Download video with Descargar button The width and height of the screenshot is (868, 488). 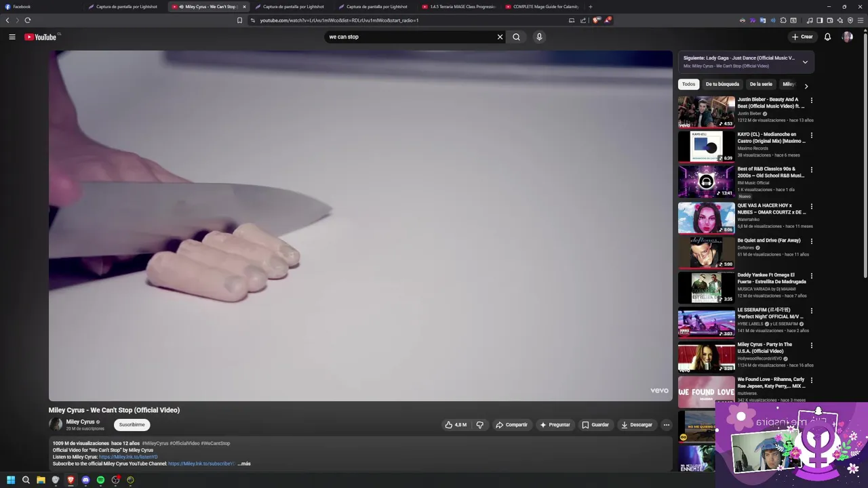637,425
